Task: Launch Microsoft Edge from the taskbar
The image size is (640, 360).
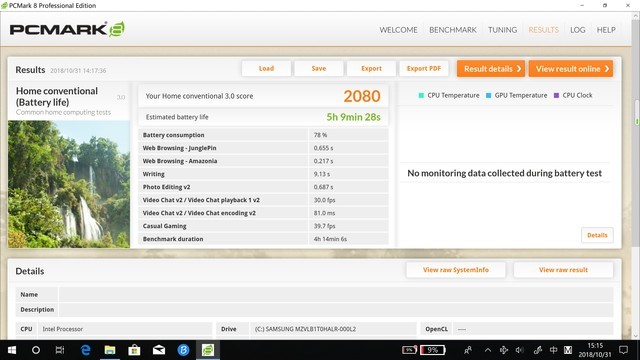Action: coord(85,350)
